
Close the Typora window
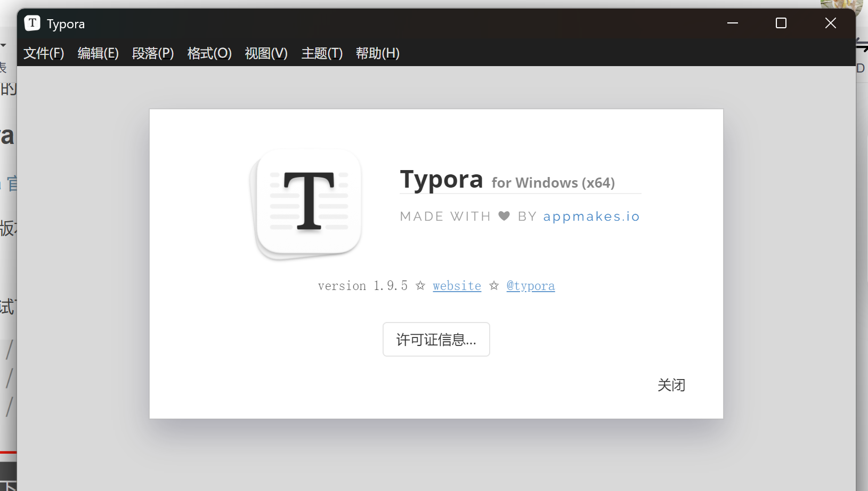[x=830, y=23]
